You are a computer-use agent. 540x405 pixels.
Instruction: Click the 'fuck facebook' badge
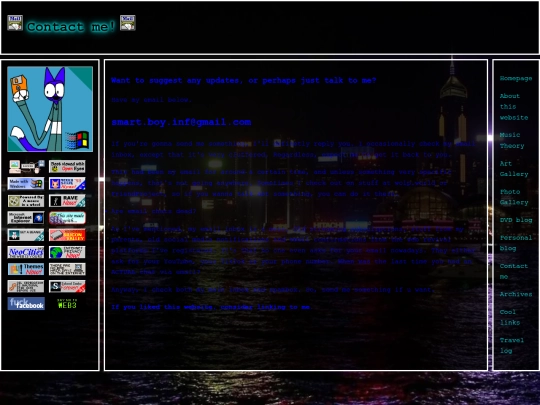point(26,304)
